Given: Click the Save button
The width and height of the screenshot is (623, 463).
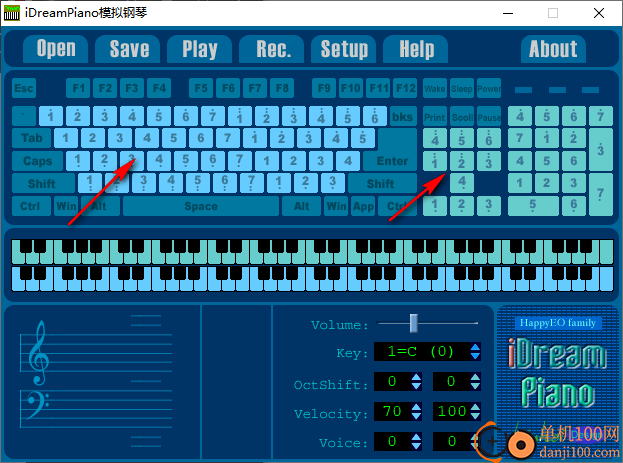Looking at the screenshot, I should pyautogui.click(x=128, y=49).
